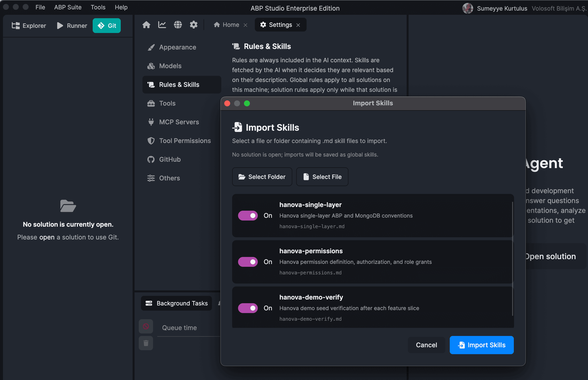This screenshot has width=588, height=380.
Task: Click the skills list scrollbar
Action: click(513, 259)
